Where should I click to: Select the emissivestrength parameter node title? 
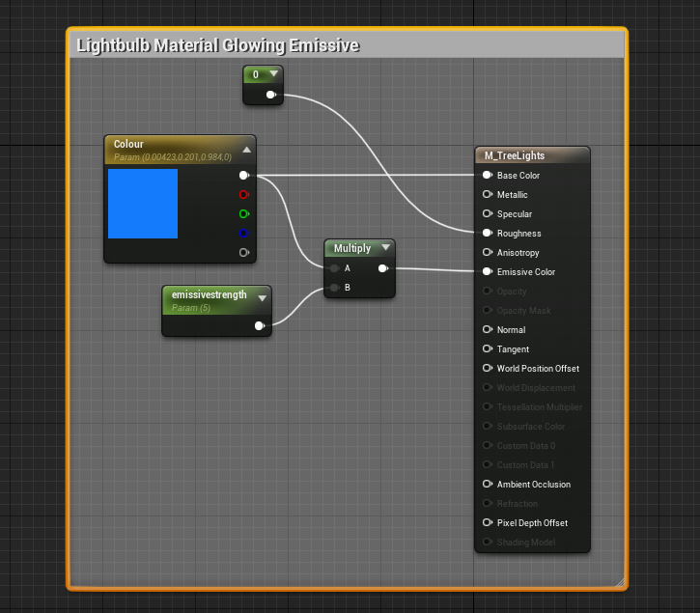(209, 294)
